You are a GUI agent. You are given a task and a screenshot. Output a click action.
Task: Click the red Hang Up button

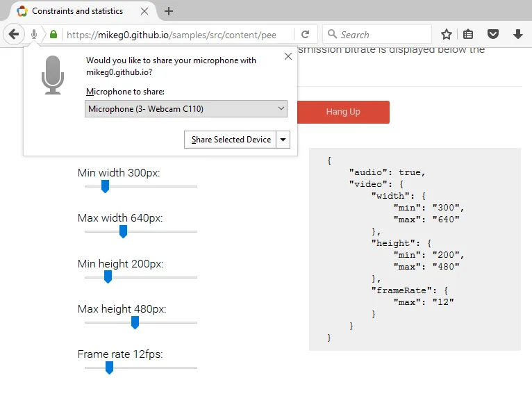coord(343,112)
